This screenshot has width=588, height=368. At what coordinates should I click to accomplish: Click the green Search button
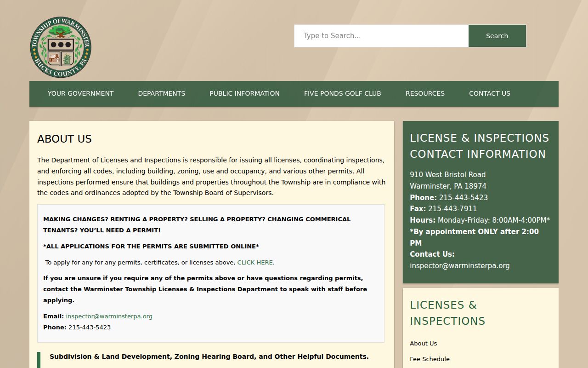coord(497,36)
